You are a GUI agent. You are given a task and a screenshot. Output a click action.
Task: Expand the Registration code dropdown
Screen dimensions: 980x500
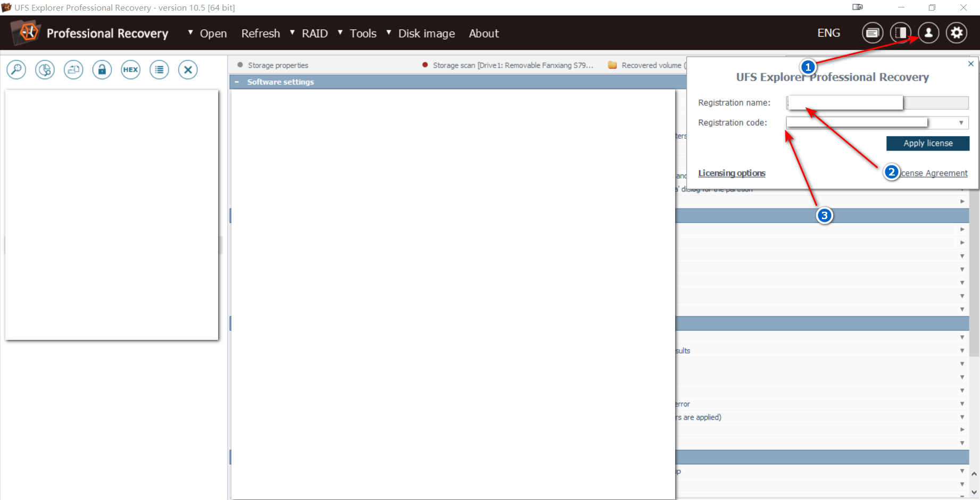point(961,123)
